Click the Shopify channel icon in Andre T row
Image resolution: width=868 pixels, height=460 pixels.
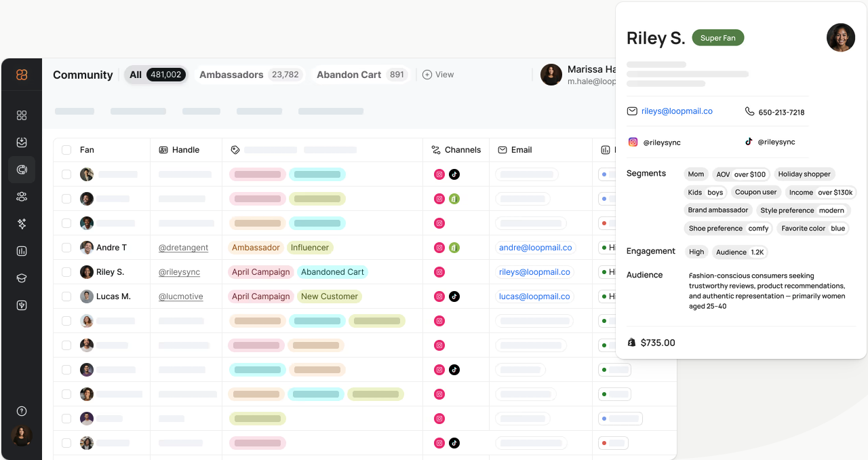point(454,248)
